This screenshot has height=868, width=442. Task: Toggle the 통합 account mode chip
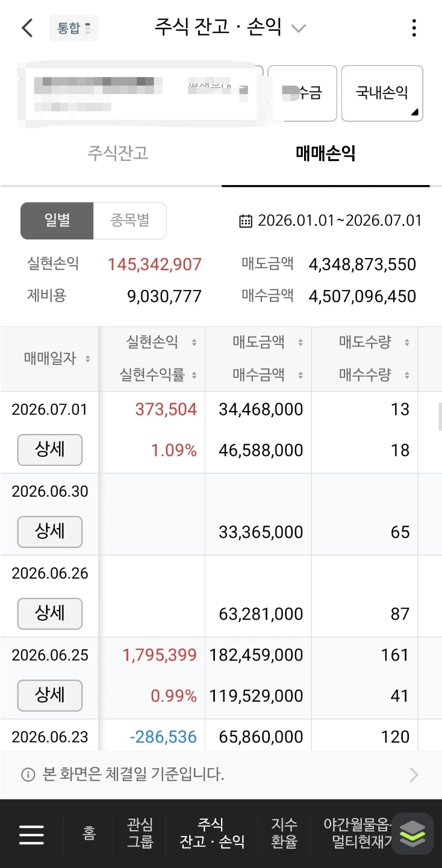[73, 28]
